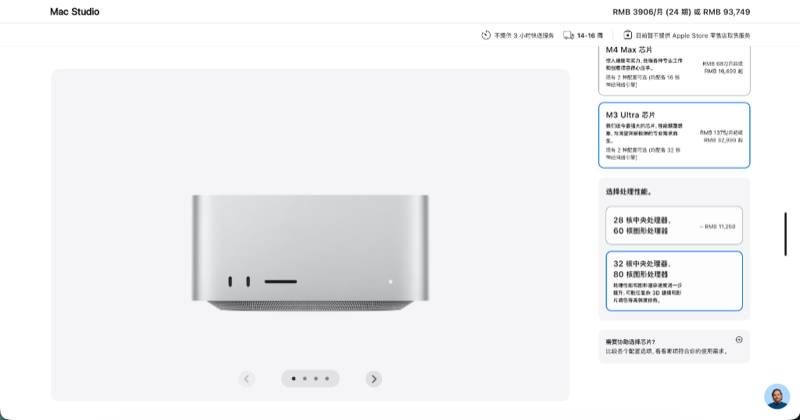Click the 3-hour delivery unavailable text

(524, 36)
